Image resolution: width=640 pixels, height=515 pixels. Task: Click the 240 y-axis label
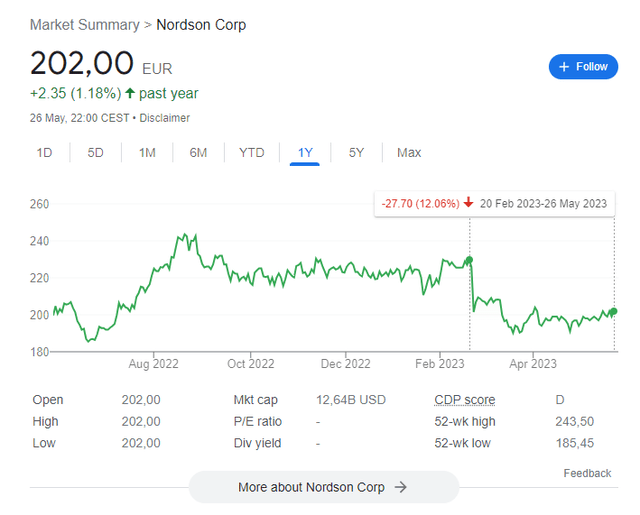pos(39,241)
